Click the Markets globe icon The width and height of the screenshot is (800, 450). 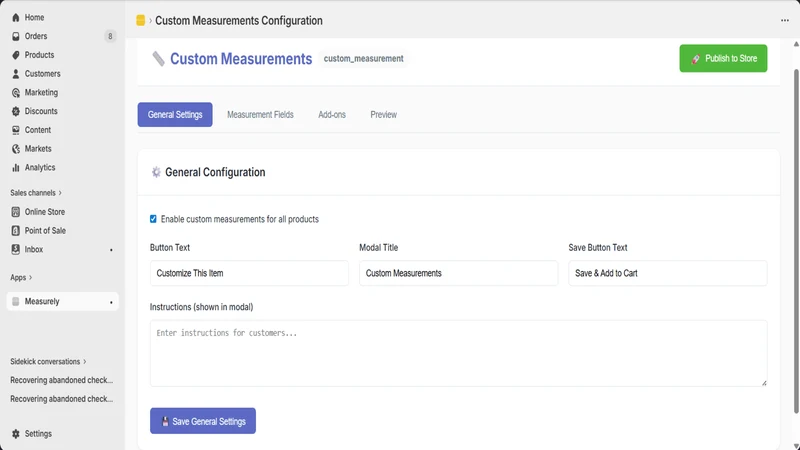pos(16,149)
